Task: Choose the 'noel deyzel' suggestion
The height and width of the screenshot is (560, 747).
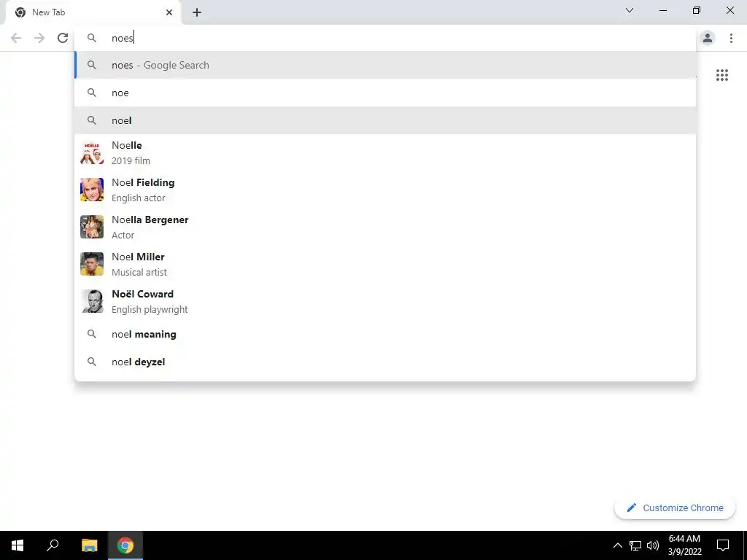Action: pyautogui.click(x=385, y=362)
